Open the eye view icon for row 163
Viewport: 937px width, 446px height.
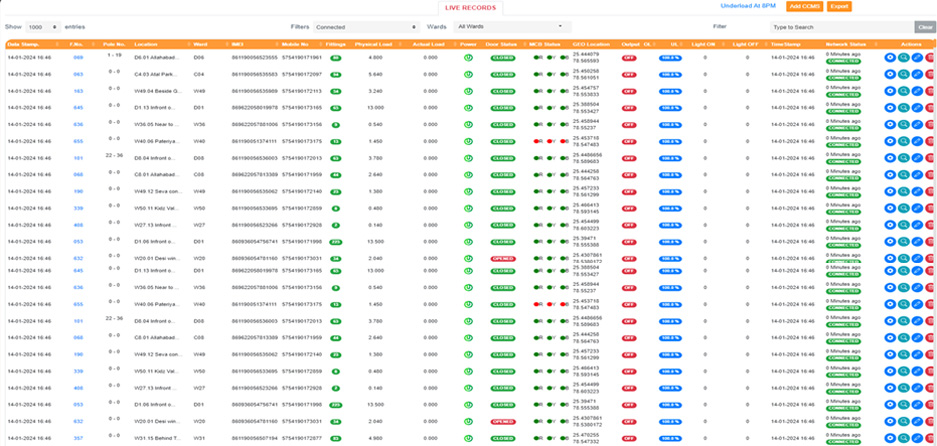click(x=890, y=91)
